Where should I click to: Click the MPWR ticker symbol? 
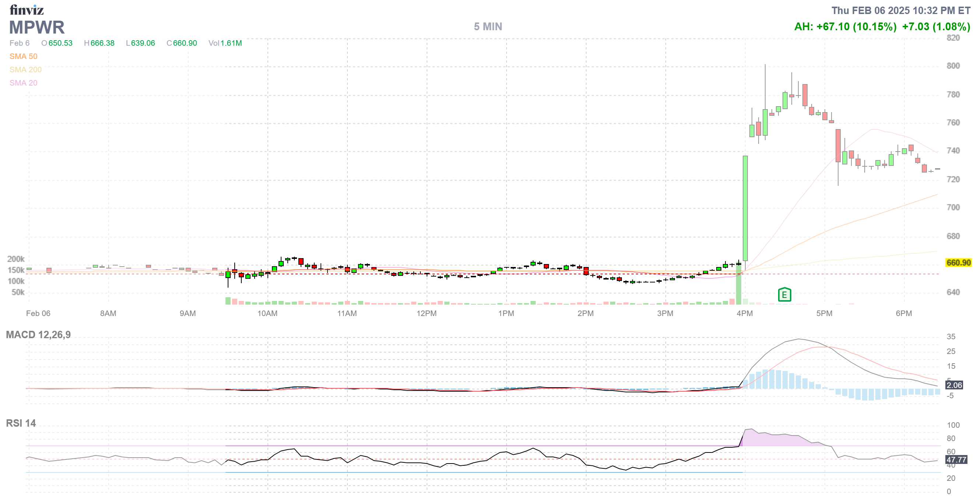pyautogui.click(x=36, y=27)
